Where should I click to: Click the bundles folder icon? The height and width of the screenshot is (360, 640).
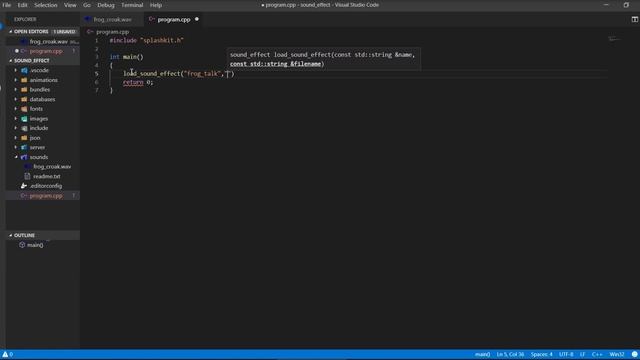pyautogui.click(x=24, y=89)
